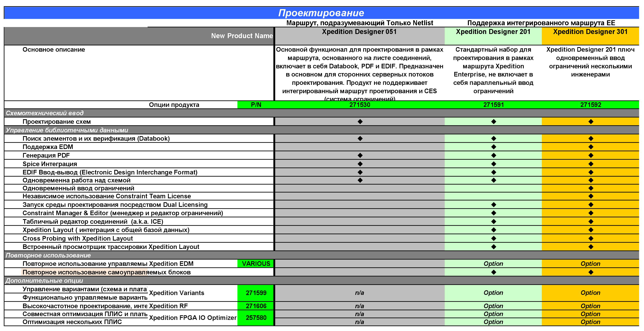Select the "Запуск среды проектирования посредством Dual Licensing" row
This screenshot has height=331, width=644.
point(115,205)
